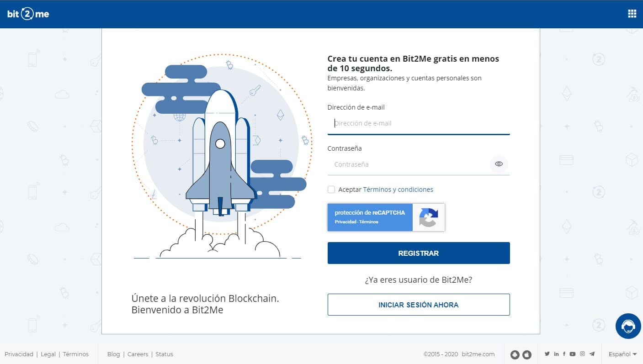The width and height of the screenshot is (643, 364).
Task: Check the Aceptar terms checkbox
Action: (331, 190)
